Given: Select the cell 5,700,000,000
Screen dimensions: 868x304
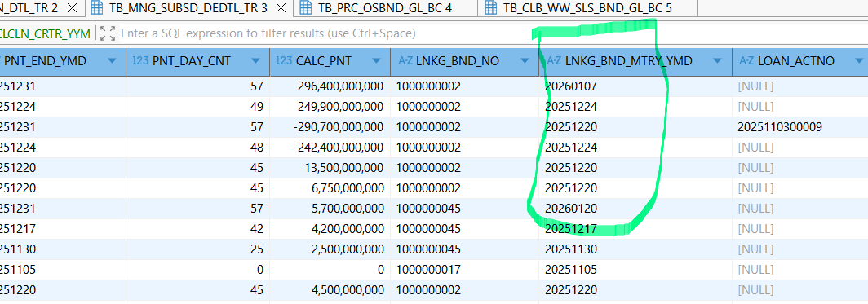Looking at the screenshot, I should coord(330,209).
